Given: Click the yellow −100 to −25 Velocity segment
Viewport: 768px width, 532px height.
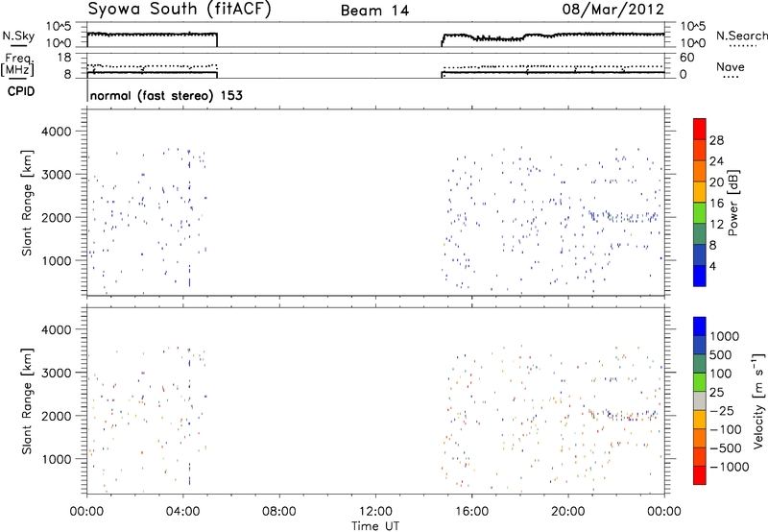Looking at the screenshot, I should coord(700,420).
